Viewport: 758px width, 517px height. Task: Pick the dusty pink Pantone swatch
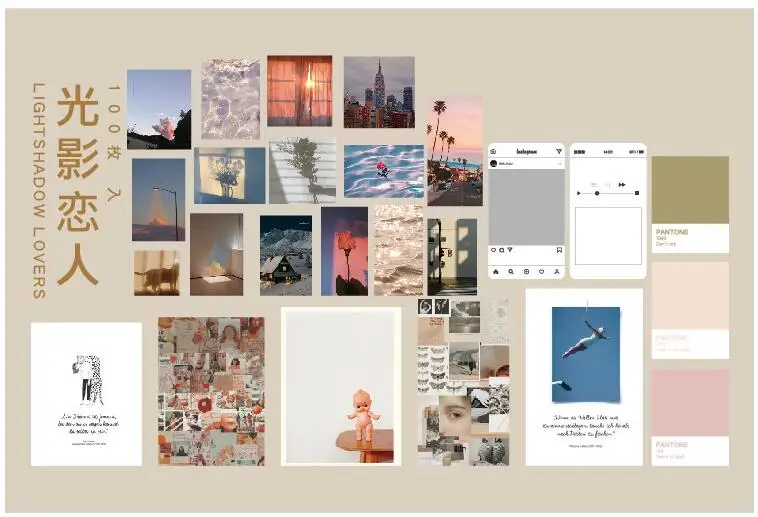click(x=690, y=403)
